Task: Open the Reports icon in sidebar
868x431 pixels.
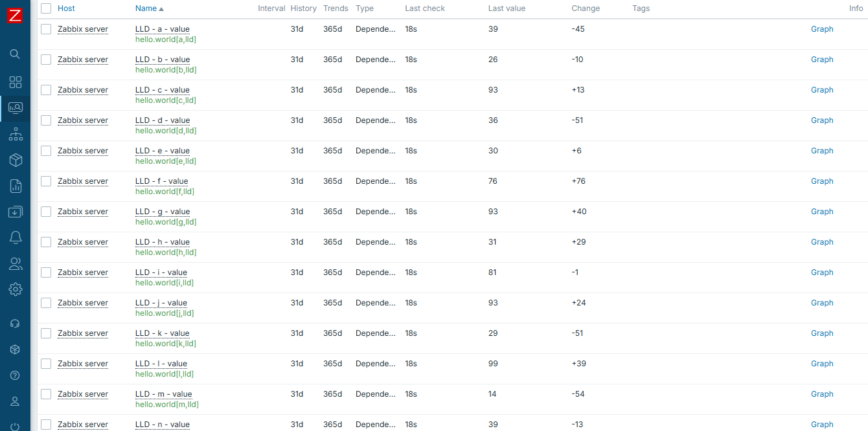Action: click(15, 186)
